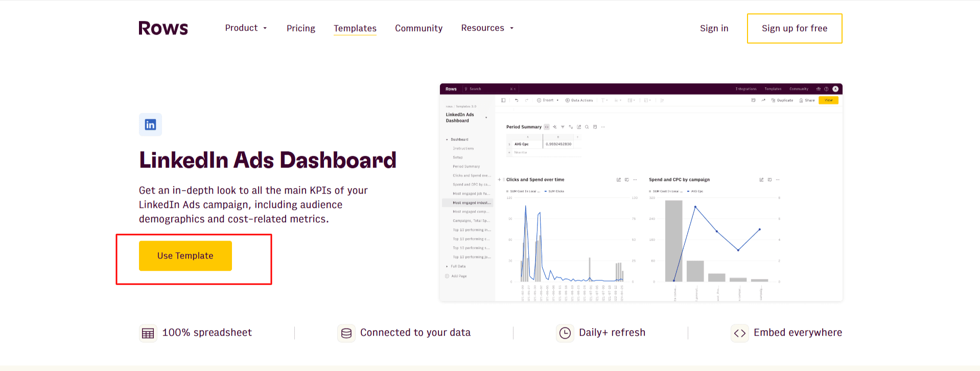Click the Rows logo in the site header

click(x=163, y=28)
